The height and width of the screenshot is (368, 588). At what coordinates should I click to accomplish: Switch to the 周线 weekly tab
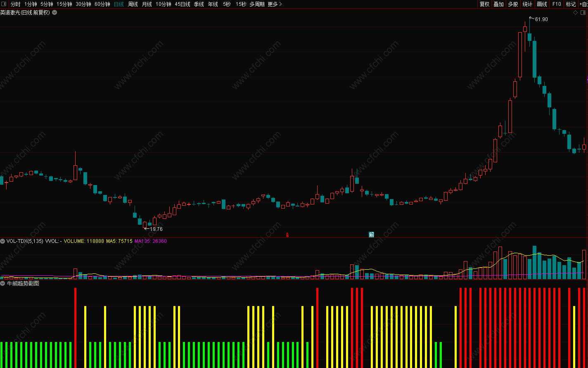click(133, 4)
